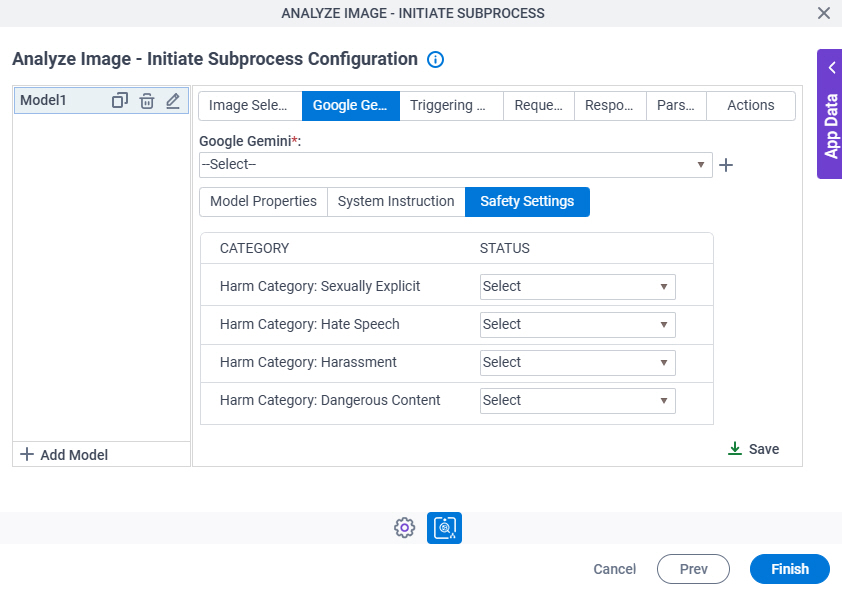Open Dangerous Content status dropdown

577,401
